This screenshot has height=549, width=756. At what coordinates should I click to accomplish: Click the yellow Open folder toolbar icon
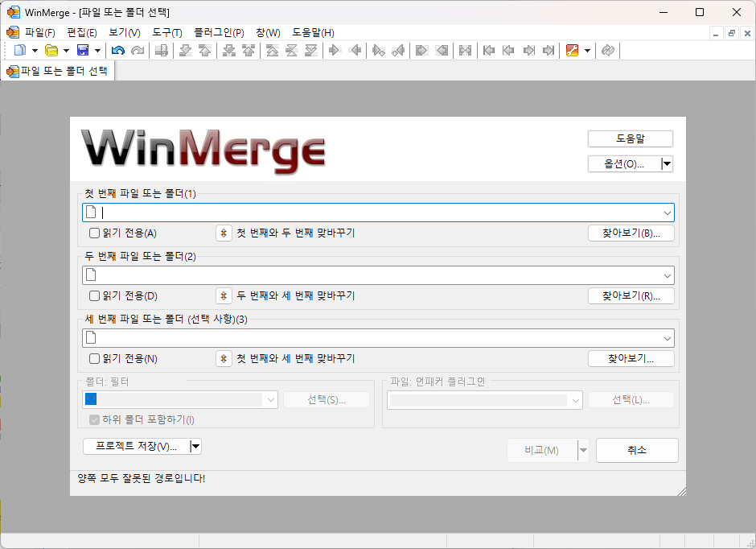pos(51,50)
